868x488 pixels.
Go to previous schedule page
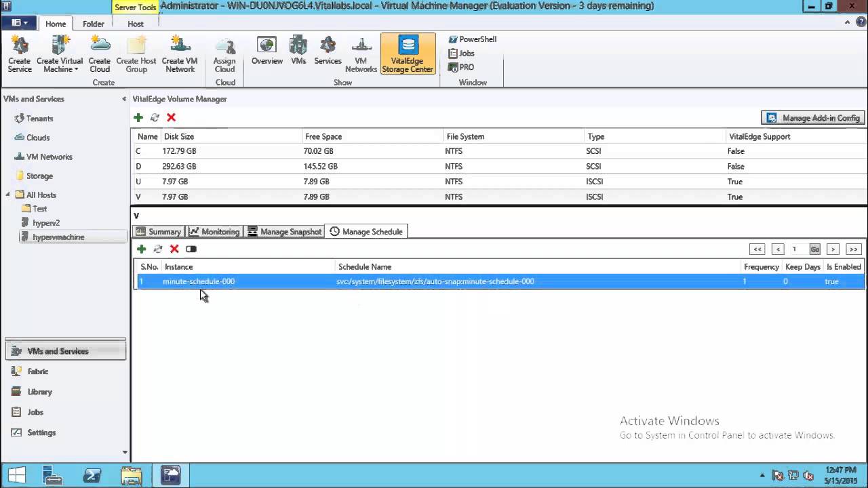pyautogui.click(x=778, y=249)
